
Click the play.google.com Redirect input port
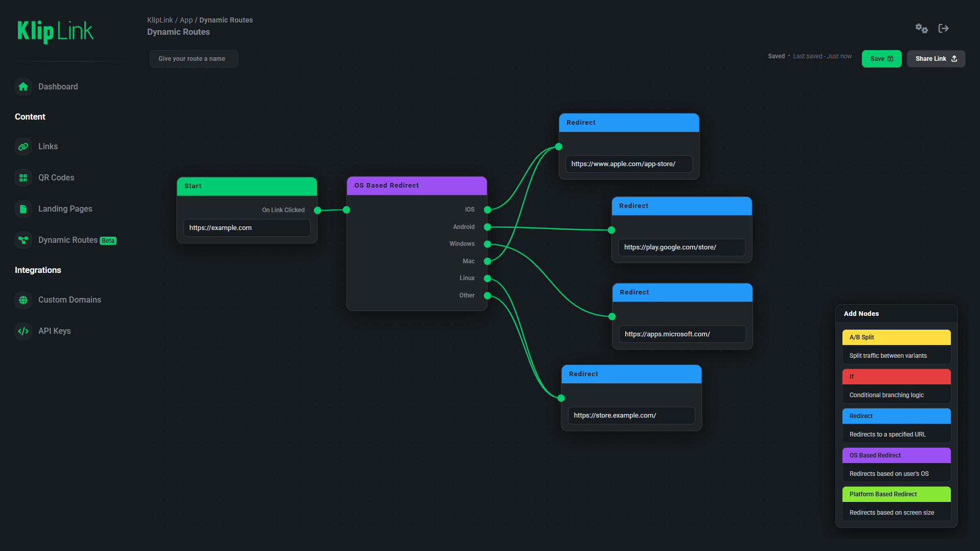pos(611,230)
